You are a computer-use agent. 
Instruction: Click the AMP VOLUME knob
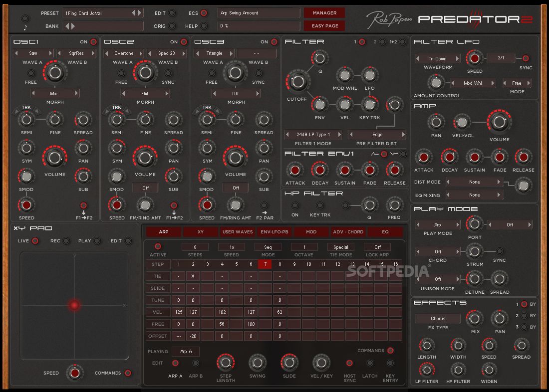pos(499,122)
